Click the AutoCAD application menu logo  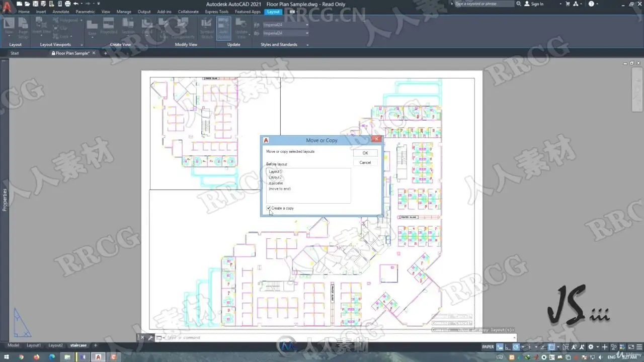point(7,7)
